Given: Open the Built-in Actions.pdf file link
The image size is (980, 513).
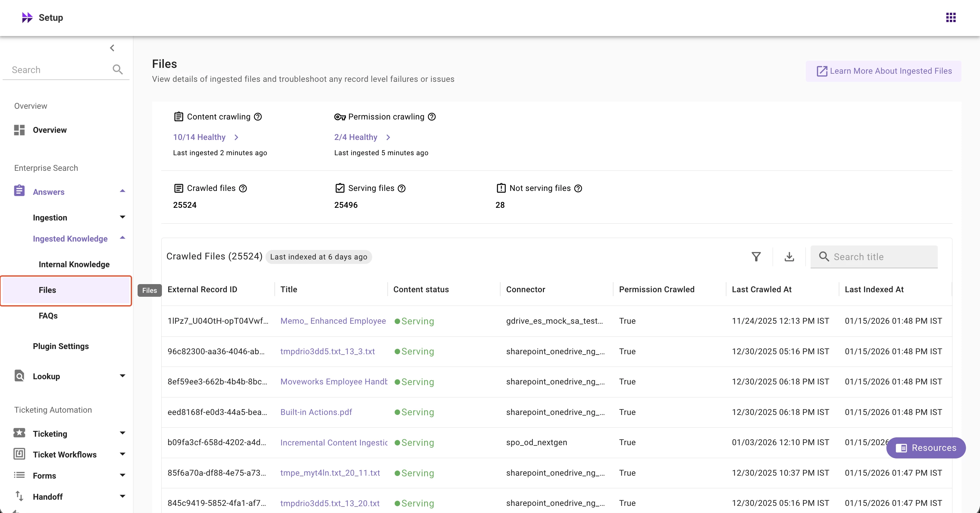Looking at the screenshot, I should [x=316, y=412].
